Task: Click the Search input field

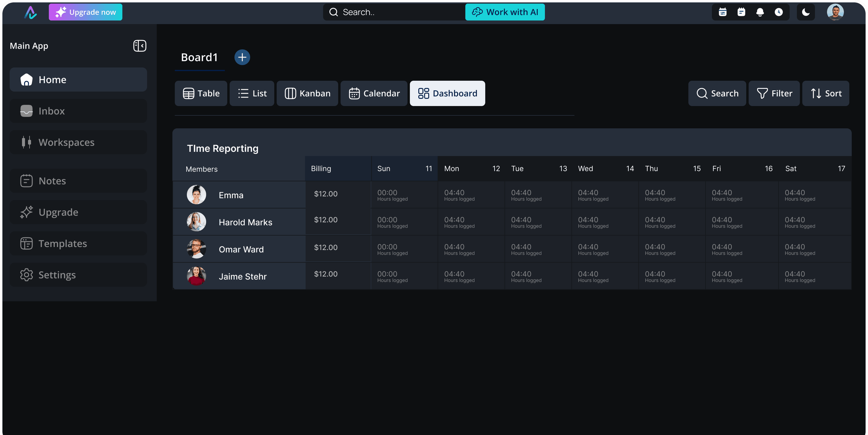Action: 392,12
